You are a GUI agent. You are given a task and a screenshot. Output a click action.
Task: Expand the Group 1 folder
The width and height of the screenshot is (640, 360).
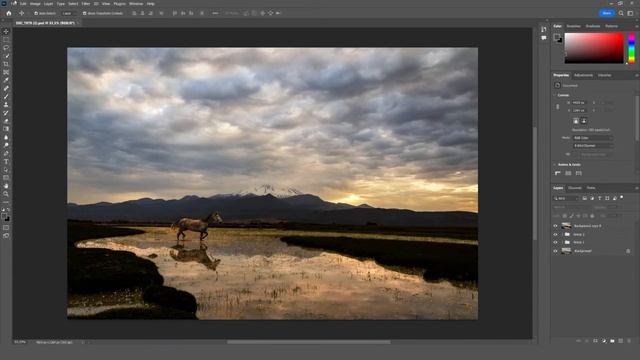(x=562, y=242)
